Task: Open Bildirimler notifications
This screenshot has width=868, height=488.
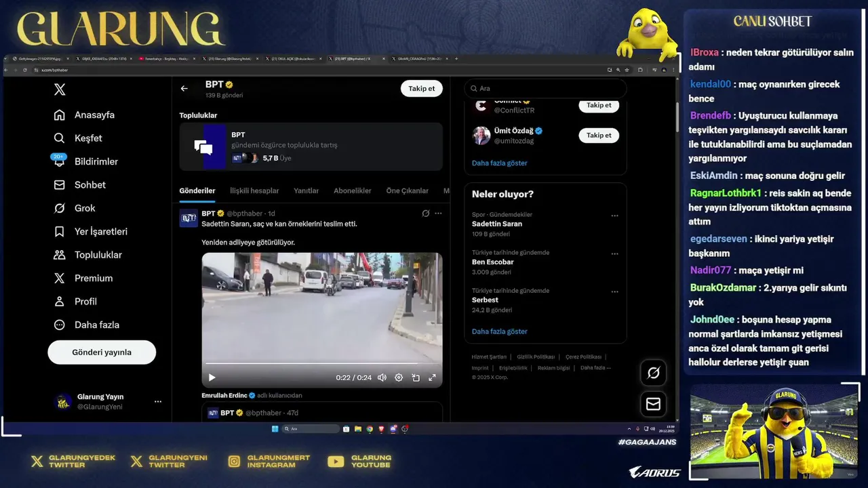Action: click(86, 161)
